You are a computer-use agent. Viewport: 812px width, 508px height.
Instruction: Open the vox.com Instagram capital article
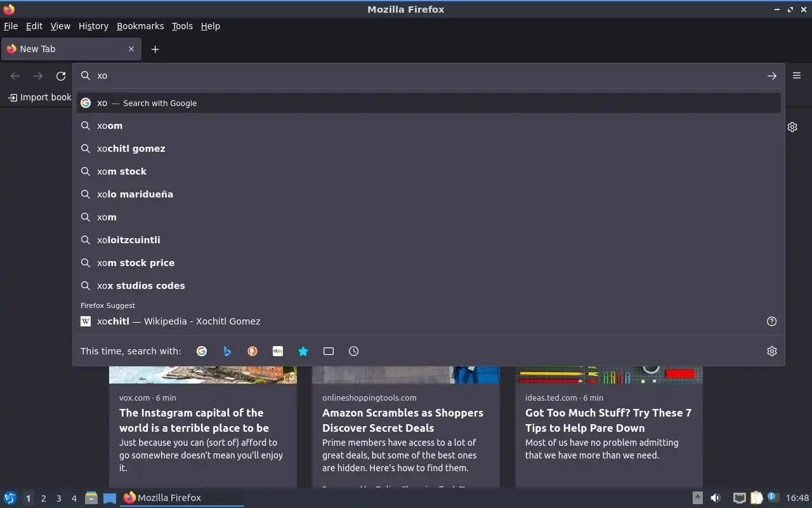tap(193, 420)
